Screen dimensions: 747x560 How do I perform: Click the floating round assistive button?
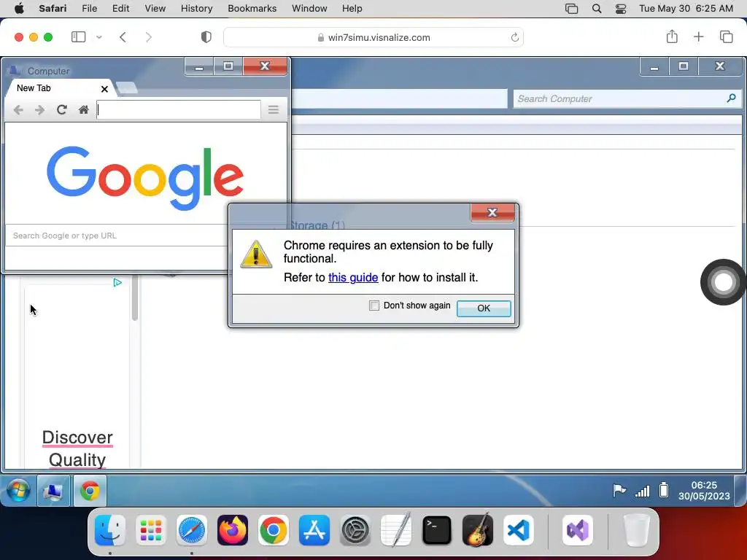tap(723, 282)
